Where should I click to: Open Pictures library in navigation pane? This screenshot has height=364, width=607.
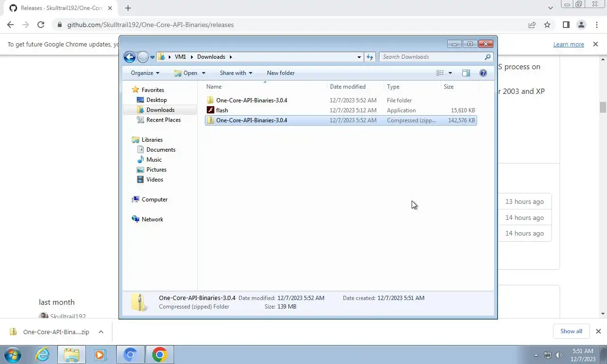coord(156,170)
